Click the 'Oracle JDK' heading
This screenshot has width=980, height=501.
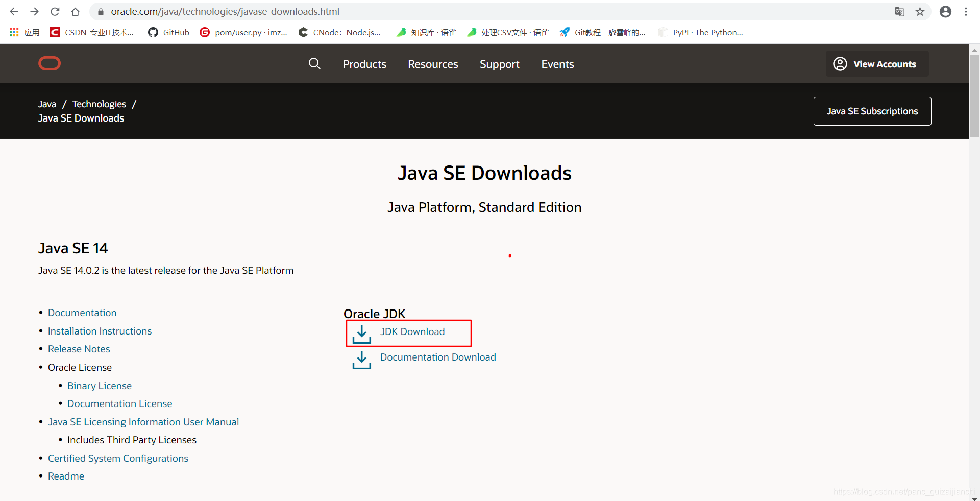(x=375, y=314)
